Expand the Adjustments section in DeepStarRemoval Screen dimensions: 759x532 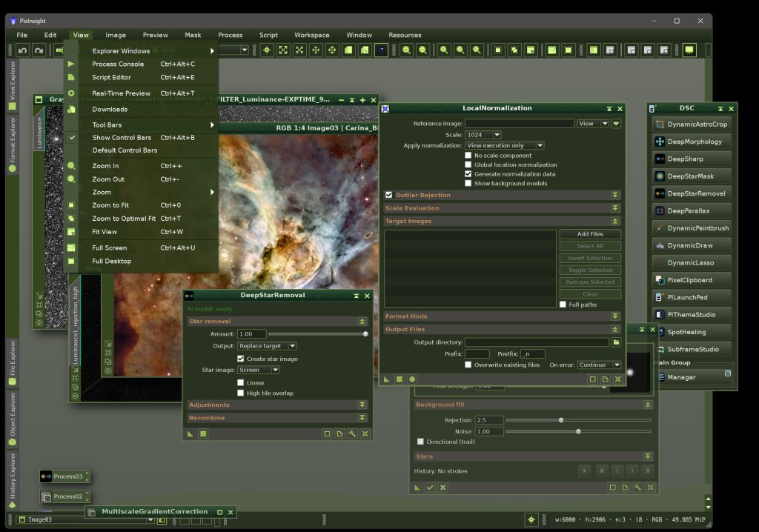[277, 405]
